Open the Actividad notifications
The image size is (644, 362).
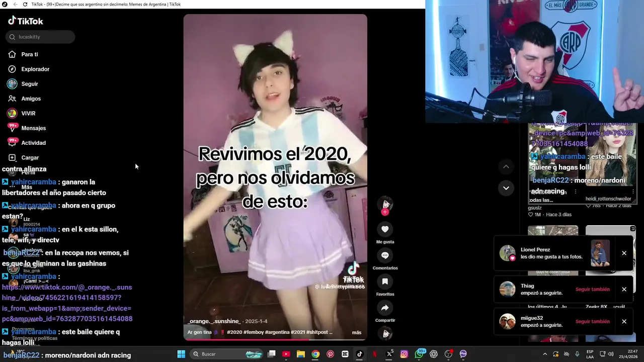27,143
